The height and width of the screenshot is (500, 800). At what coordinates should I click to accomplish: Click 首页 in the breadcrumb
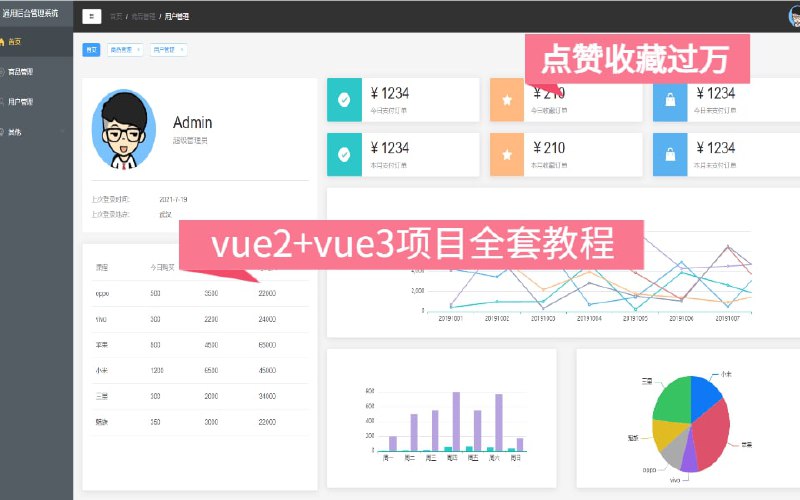[x=117, y=17]
